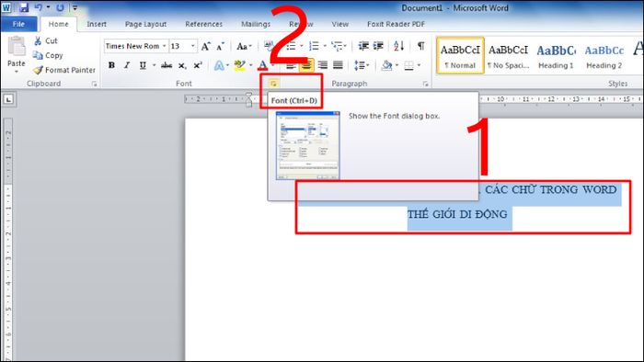Activate the Format Painter brush
The image size is (644, 362).
pos(39,70)
